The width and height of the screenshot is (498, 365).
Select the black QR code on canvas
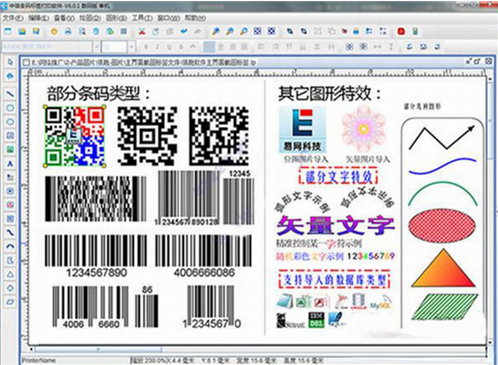pyautogui.click(x=147, y=136)
